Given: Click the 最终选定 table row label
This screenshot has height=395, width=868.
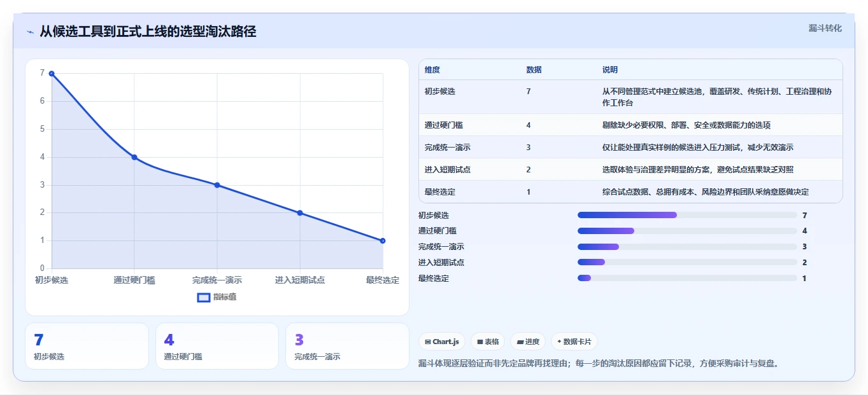Looking at the screenshot, I should (440, 192).
